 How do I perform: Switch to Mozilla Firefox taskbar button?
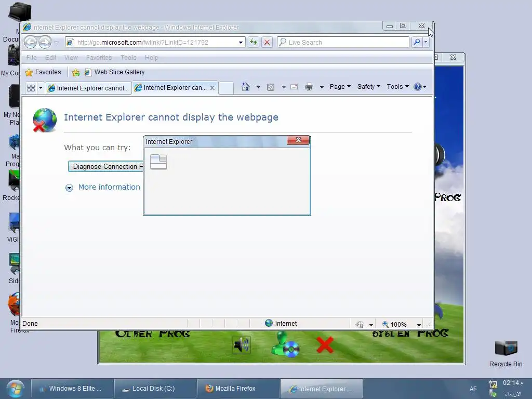(238, 389)
